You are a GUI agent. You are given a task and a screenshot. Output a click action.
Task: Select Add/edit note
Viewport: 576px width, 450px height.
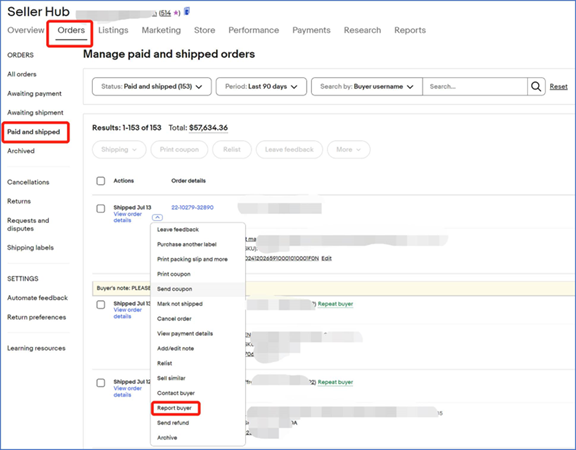click(176, 349)
